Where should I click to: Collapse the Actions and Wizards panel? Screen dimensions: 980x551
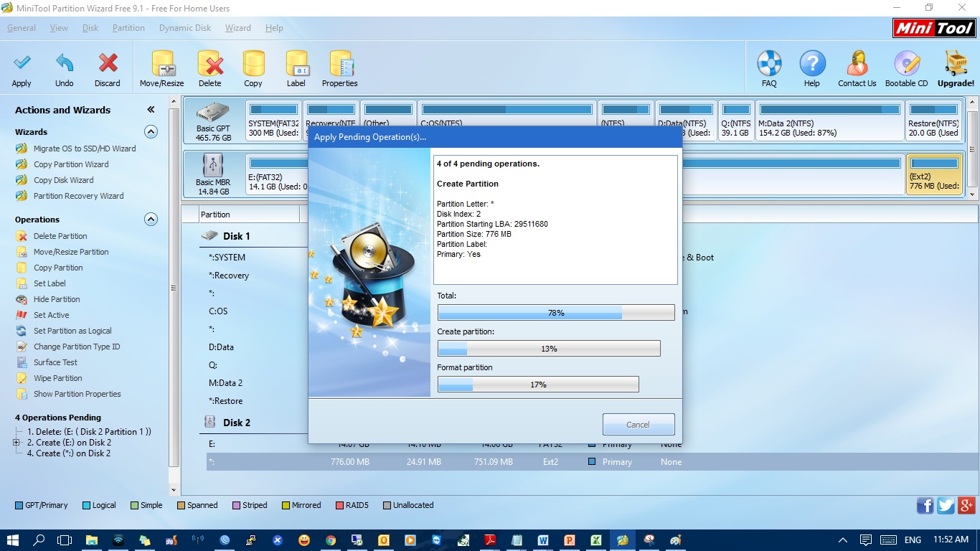click(151, 110)
